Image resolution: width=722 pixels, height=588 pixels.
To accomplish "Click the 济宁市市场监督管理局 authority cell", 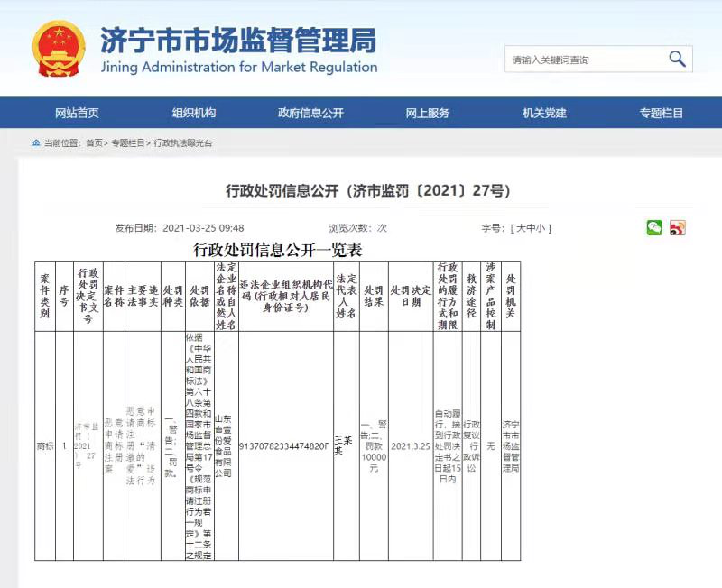I will (x=511, y=446).
